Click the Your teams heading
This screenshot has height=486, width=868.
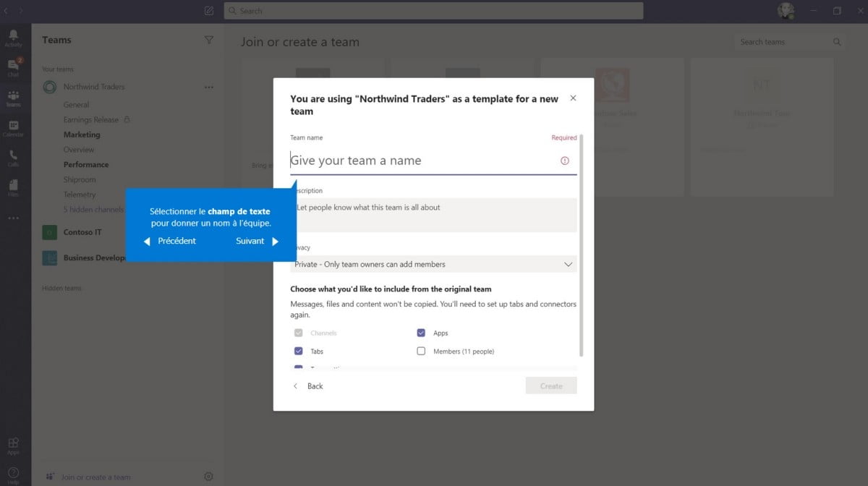click(58, 69)
